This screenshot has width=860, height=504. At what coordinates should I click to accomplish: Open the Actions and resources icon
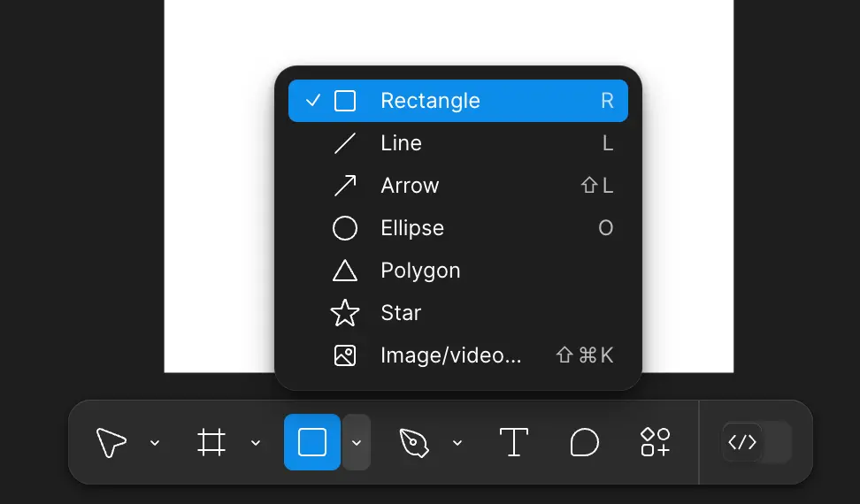(655, 442)
